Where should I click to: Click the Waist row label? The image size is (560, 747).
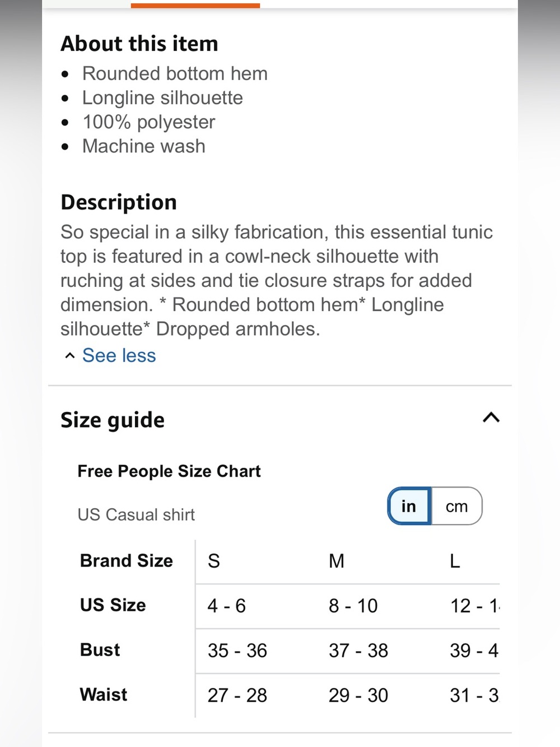tap(104, 695)
